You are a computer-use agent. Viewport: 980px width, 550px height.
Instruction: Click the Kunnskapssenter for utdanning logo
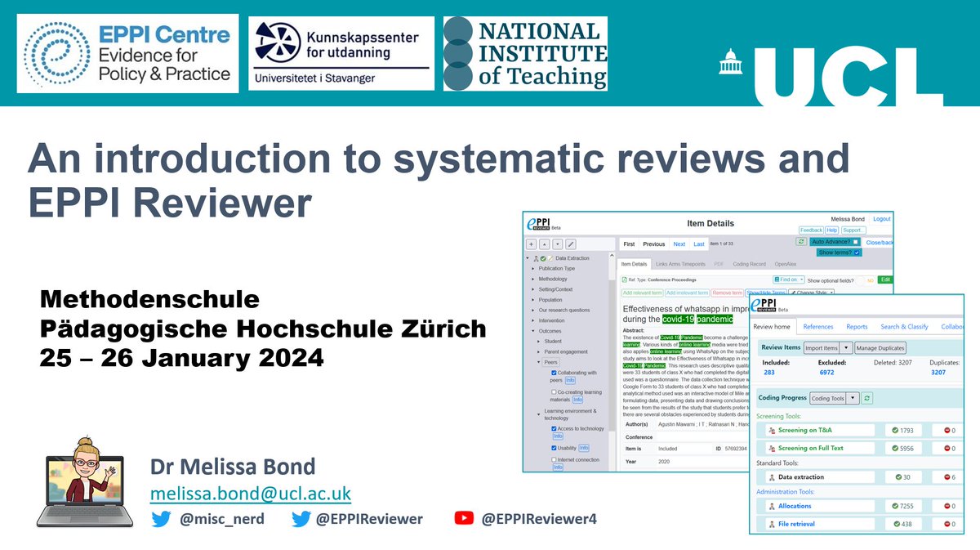coord(341,52)
